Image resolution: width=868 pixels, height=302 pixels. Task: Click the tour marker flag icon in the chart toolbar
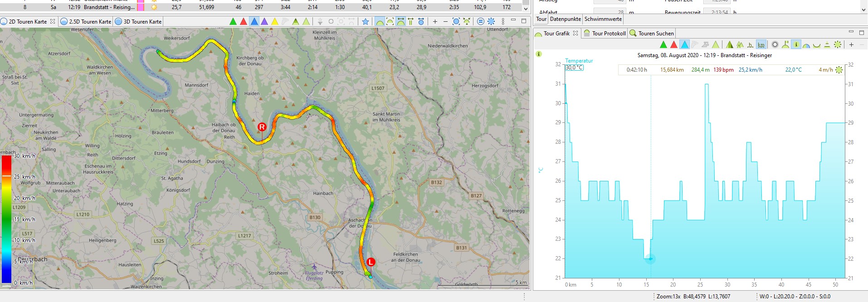[785, 44]
